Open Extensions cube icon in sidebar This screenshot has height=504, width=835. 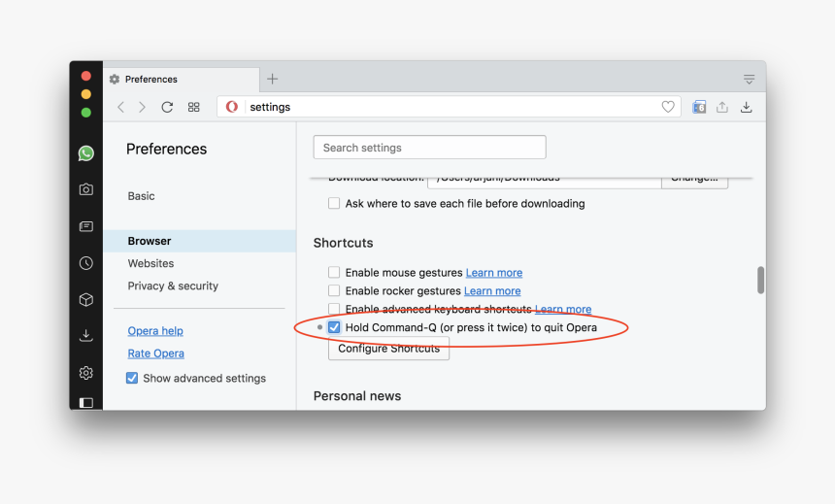(86, 300)
